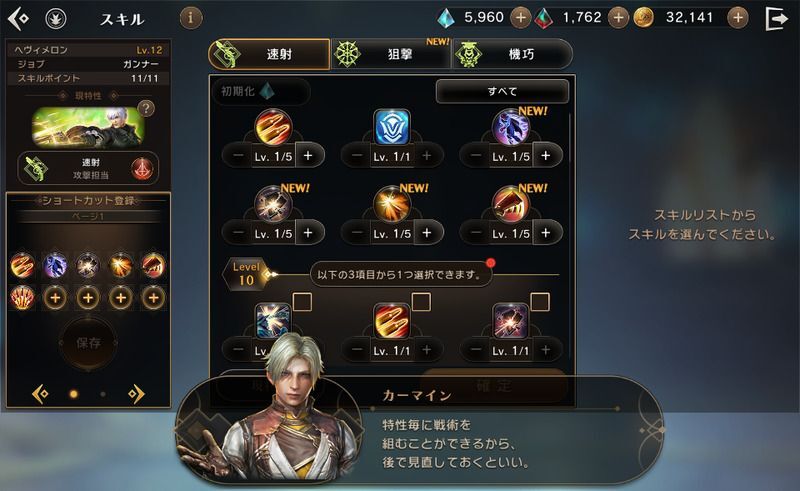800x491 pixels.
Task: Select the blue shield passive skill icon
Action: (x=392, y=127)
